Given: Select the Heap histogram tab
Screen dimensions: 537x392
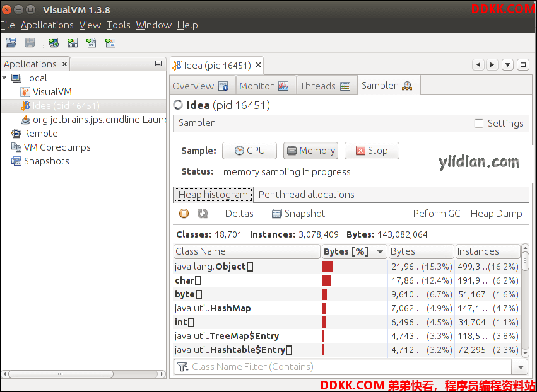Looking at the screenshot, I should click(213, 195).
